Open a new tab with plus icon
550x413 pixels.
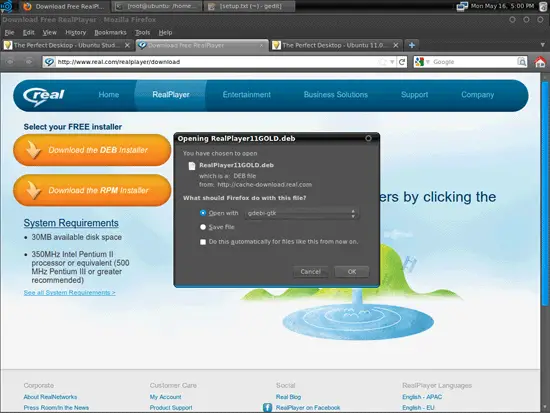pyautogui.click(x=412, y=45)
